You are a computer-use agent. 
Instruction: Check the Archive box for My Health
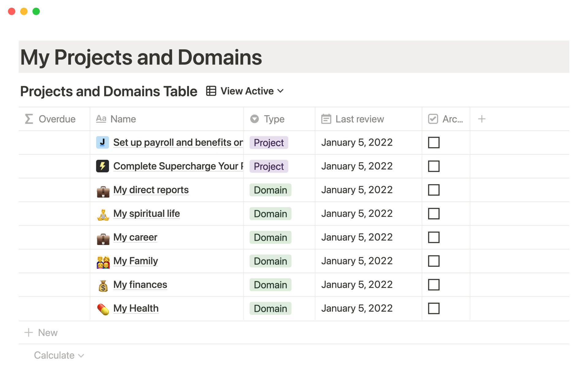(x=434, y=309)
